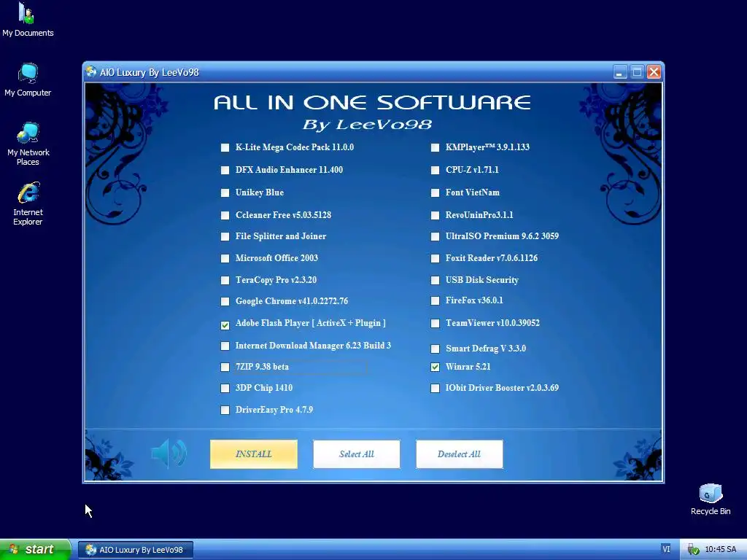Enable CPU-Z v1.71.1 checkbox
The width and height of the screenshot is (747, 560).
coord(435,170)
